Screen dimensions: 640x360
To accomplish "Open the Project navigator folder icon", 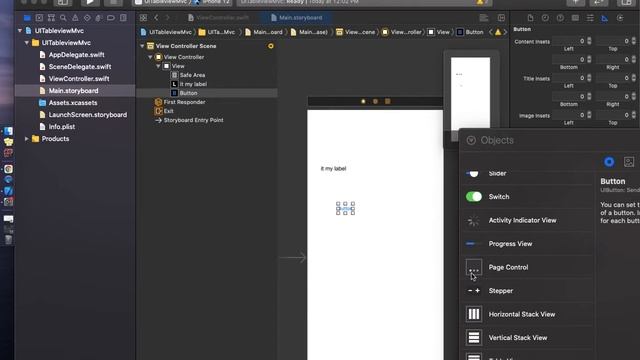I will pos(27,18).
